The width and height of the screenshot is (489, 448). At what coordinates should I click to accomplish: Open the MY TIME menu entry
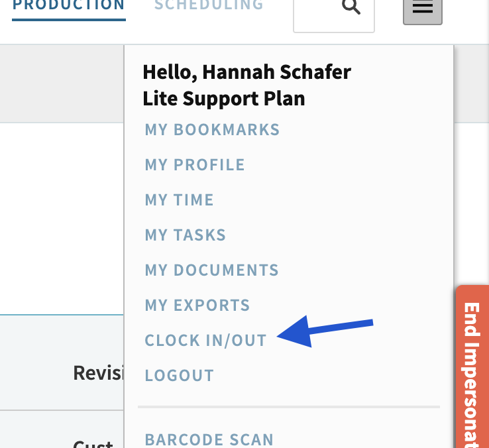[179, 199]
